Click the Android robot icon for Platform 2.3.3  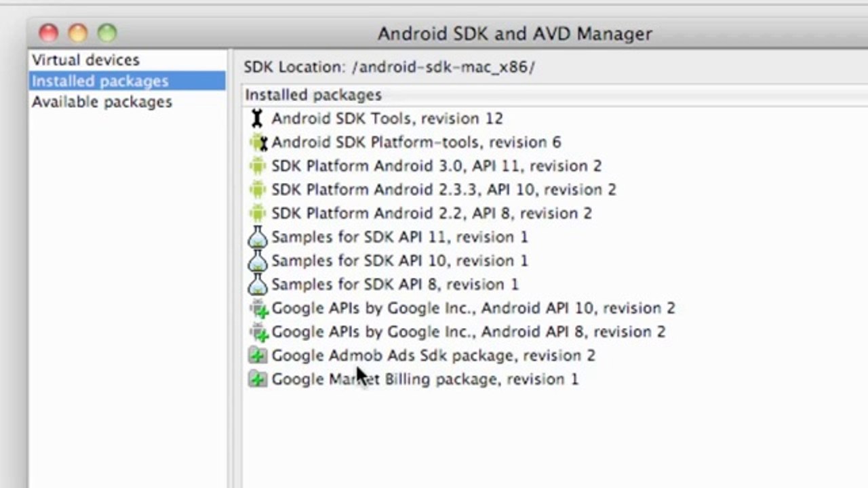click(257, 190)
